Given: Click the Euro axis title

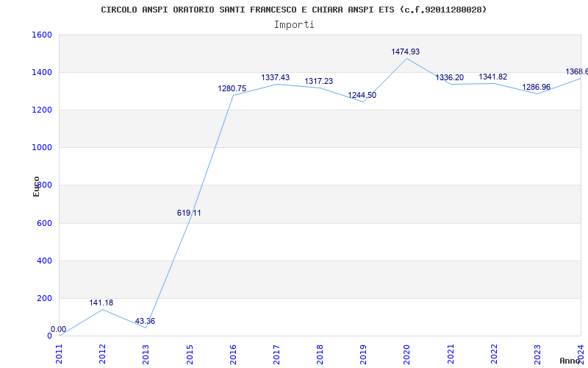Looking at the screenshot, I should tap(36, 187).
